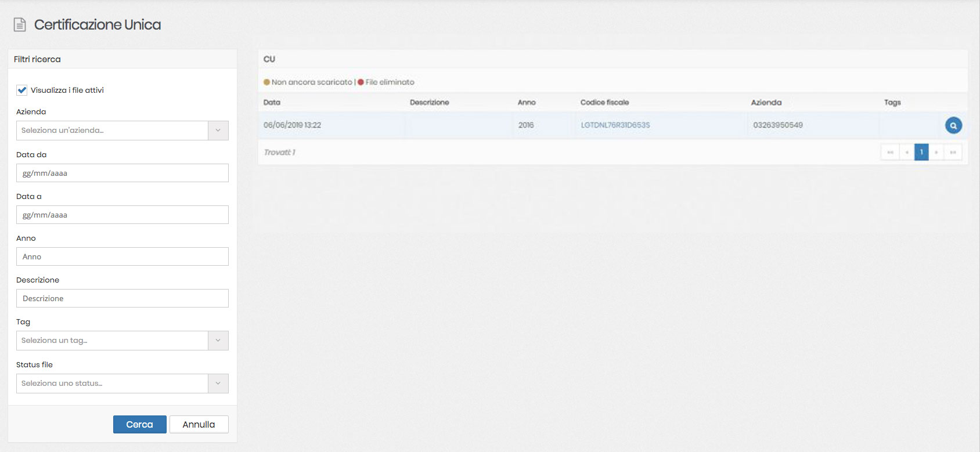
Task: Go to the next results page
Action: coord(936,152)
